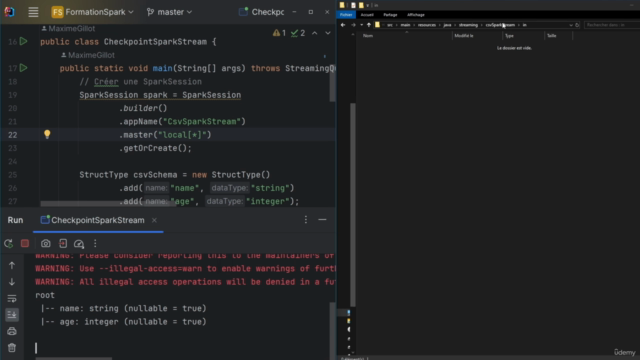Toggle soft-wrap in the console
Image resolution: width=640 pixels, height=360 pixels.
12,298
